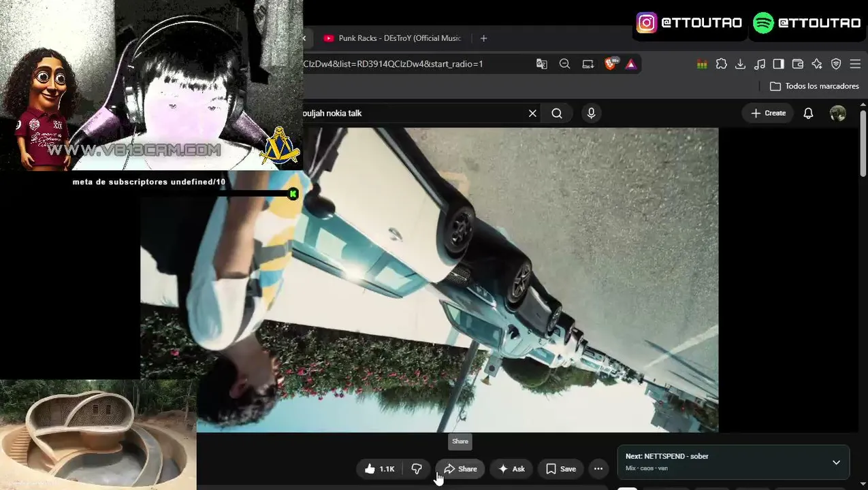Expand the Next: NETTSPEND - sober panel
This screenshot has width=868, height=490.
tap(836, 463)
